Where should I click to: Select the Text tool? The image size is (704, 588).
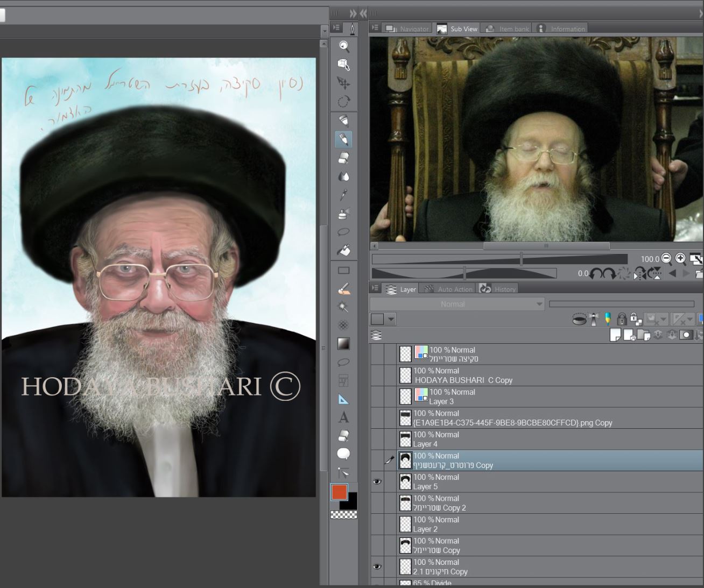click(x=344, y=417)
